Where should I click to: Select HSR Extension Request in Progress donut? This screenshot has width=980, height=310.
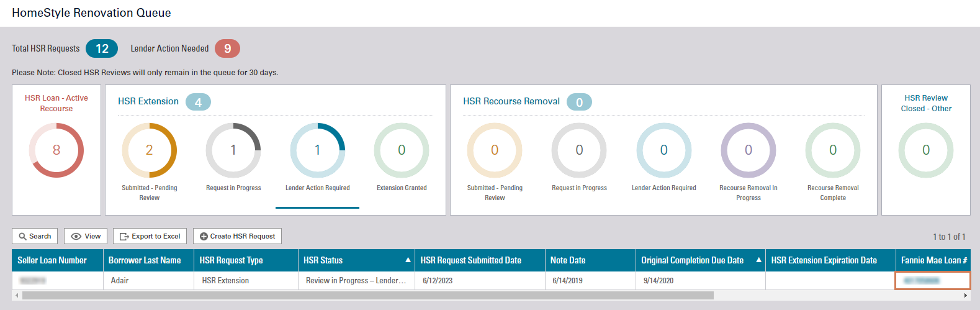tap(233, 150)
